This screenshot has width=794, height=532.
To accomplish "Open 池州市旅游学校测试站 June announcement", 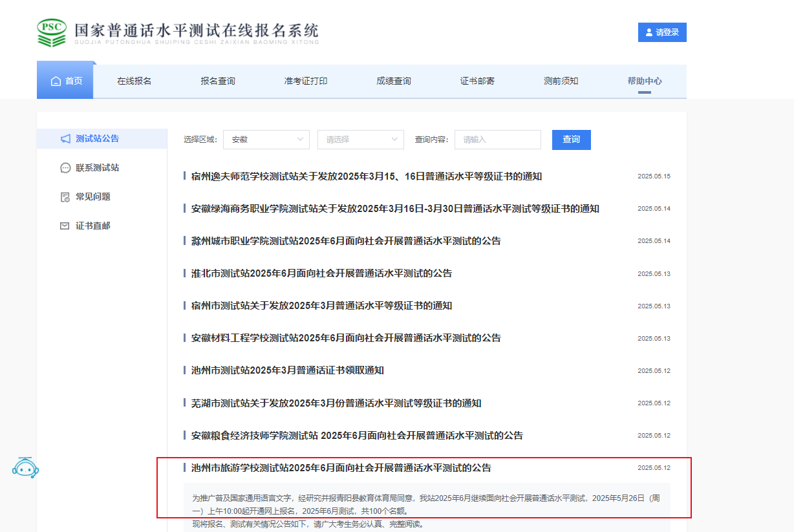I will pos(341,468).
